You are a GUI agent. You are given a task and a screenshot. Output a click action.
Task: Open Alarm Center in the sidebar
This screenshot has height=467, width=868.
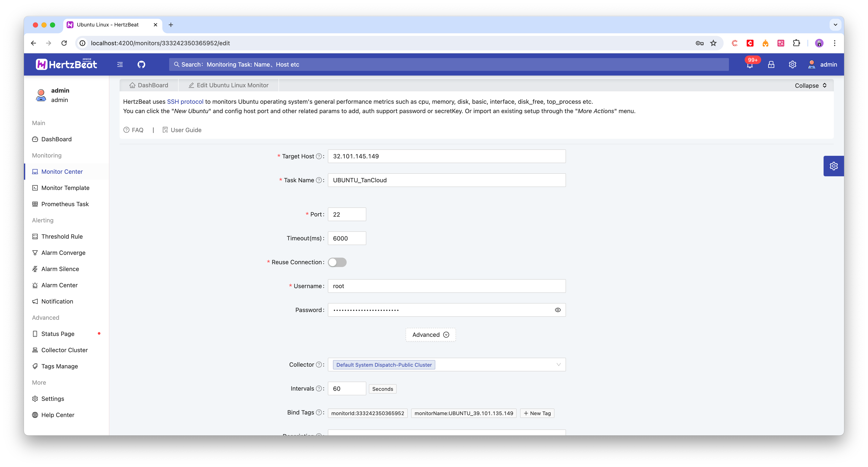[x=67, y=285]
